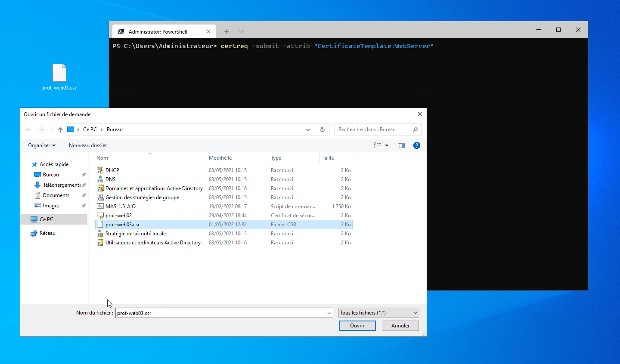
Task: Select the MAS_1.5_AIO script file
Action: (121, 207)
